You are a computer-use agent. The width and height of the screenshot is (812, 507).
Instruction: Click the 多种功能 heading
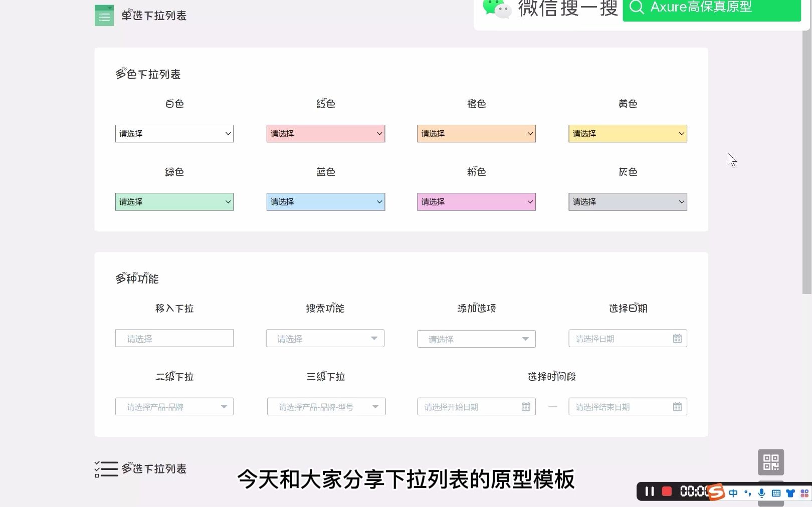(x=137, y=279)
